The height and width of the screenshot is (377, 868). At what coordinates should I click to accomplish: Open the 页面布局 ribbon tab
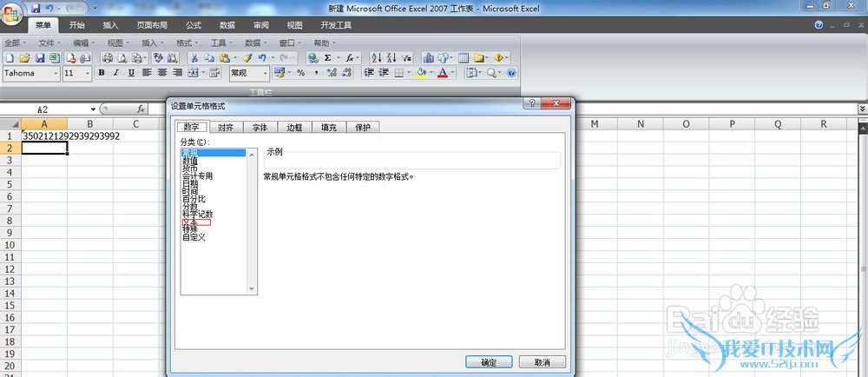tap(152, 25)
